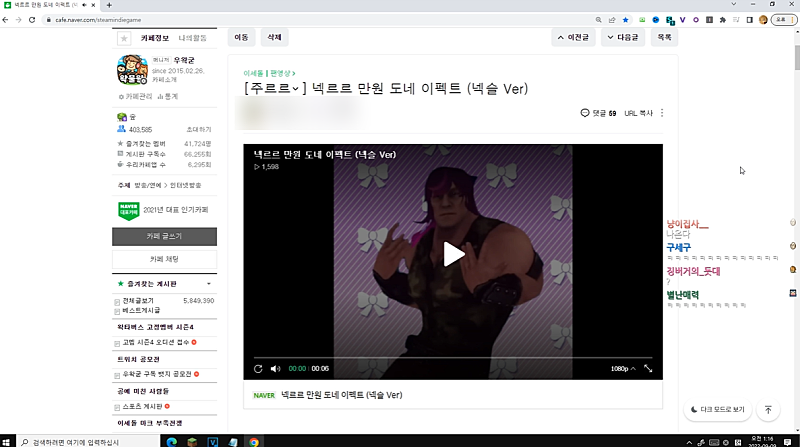The height and width of the screenshot is (447, 800).
Task: Click the zoom magnifier icon in address bar
Action: point(598,20)
